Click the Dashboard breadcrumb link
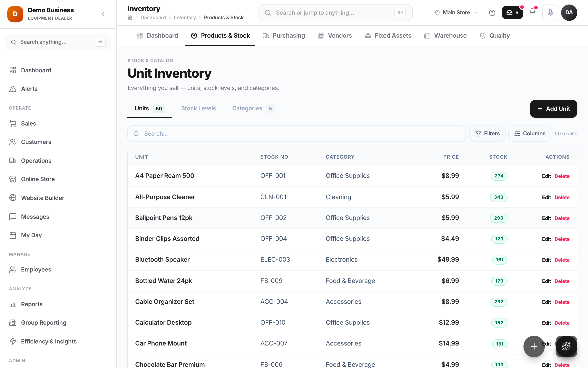Screen dimensions: 588x368 (x=153, y=18)
